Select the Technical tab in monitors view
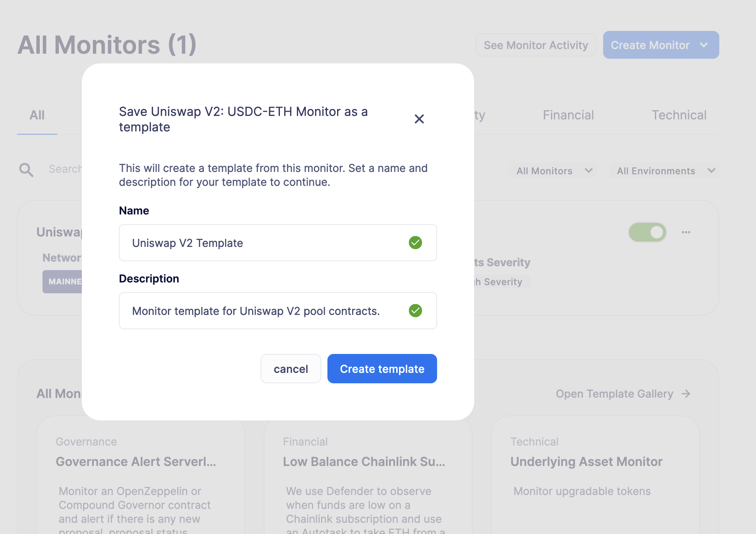This screenshot has width=756, height=534. pyautogui.click(x=679, y=115)
